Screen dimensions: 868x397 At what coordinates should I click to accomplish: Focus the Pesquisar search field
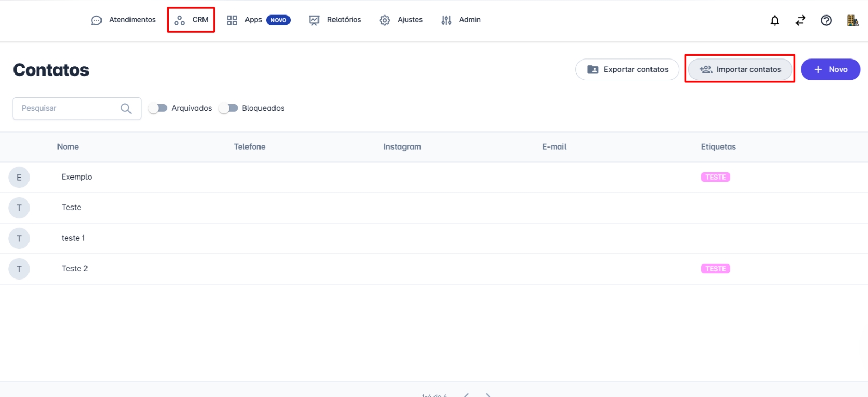click(67, 108)
